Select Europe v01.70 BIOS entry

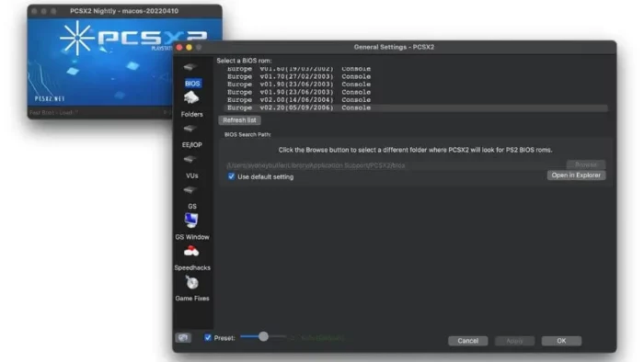(416, 76)
